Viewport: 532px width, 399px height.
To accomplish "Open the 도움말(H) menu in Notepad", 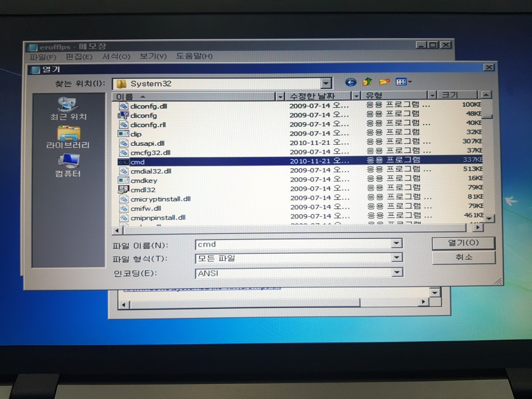I will point(194,56).
